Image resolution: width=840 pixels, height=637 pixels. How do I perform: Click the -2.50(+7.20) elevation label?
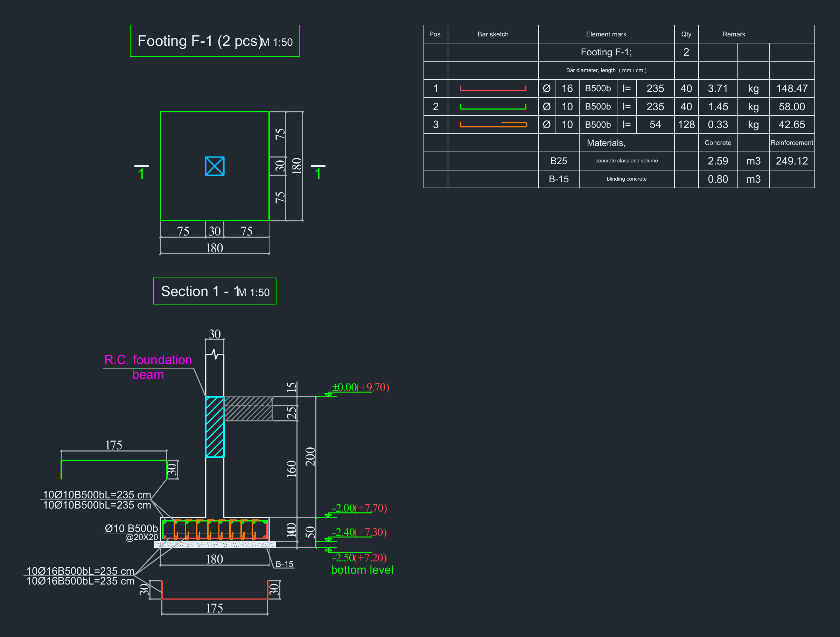coord(359,557)
